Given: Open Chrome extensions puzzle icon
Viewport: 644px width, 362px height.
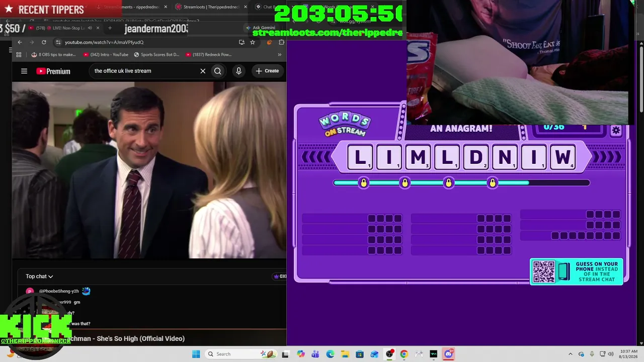Looking at the screenshot, I should tap(281, 42).
